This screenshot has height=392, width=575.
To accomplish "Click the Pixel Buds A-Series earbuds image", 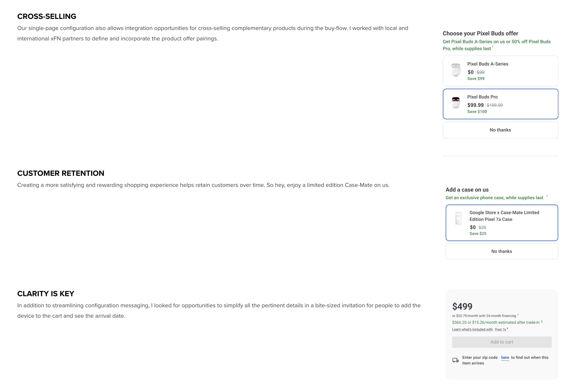I will pyautogui.click(x=456, y=70).
